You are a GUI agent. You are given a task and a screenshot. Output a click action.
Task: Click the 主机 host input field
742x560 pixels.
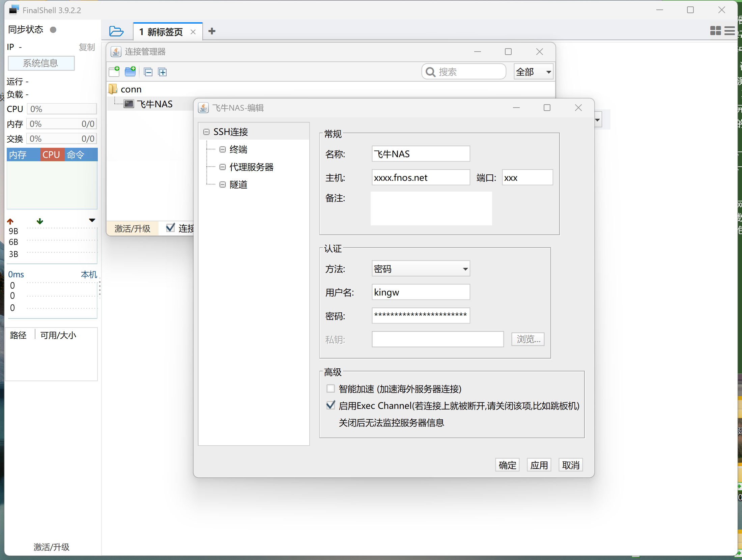[x=420, y=177]
